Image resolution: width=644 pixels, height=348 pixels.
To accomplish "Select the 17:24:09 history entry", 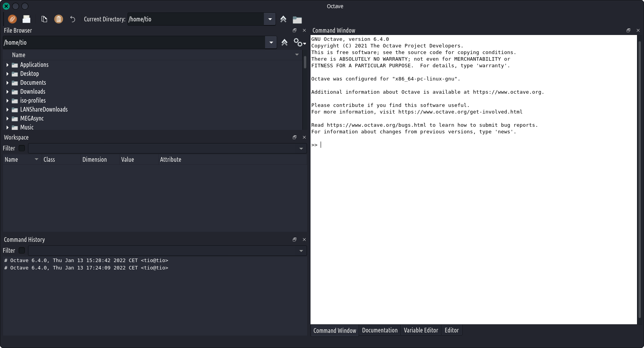I will [86, 268].
